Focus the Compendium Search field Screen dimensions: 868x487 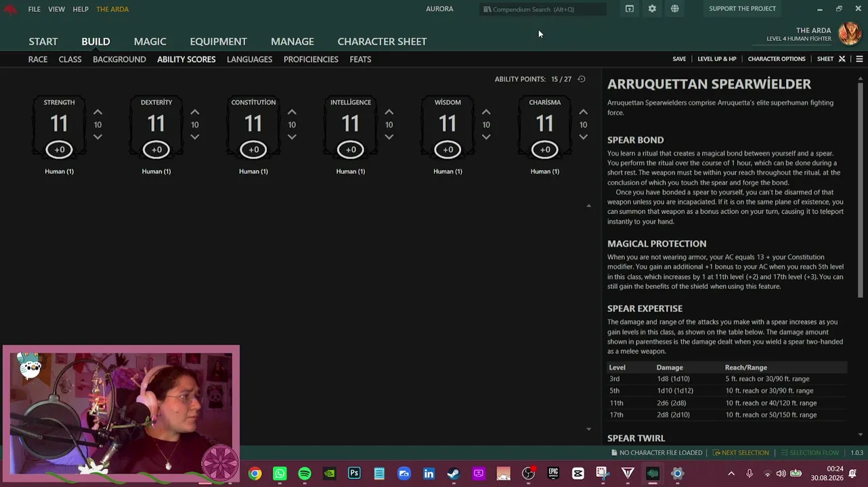[543, 9]
